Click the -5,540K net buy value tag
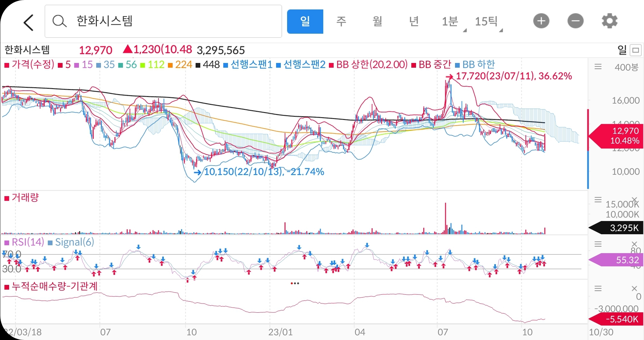This screenshot has height=340, width=644. pos(616,319)
